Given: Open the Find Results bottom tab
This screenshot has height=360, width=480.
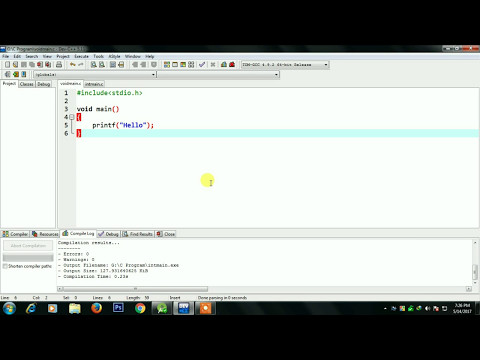Looking at the screenshot, I should [138, 234].
